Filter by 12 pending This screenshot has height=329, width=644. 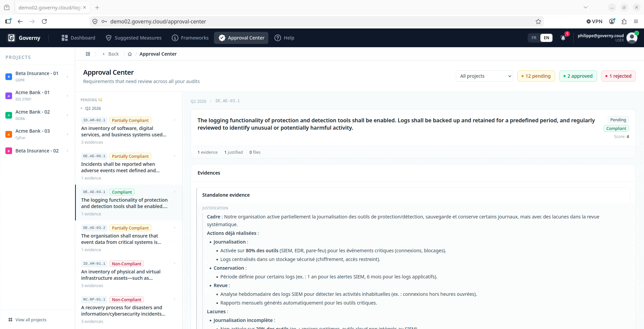click(536, 76)
